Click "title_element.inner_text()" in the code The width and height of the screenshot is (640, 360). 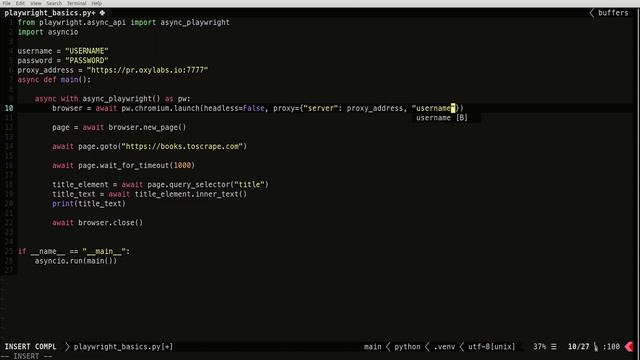point(191,194)
